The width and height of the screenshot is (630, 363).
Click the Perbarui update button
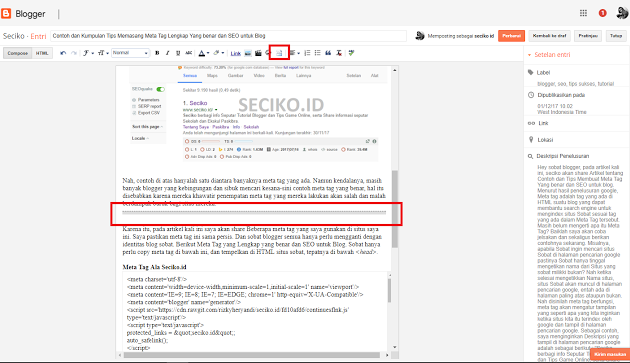511,36
